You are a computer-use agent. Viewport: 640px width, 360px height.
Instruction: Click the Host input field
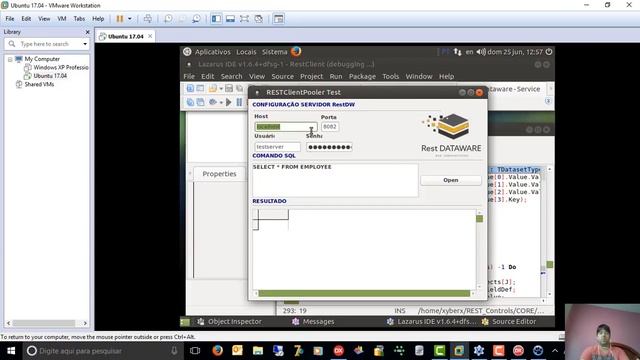pos(286,127)
